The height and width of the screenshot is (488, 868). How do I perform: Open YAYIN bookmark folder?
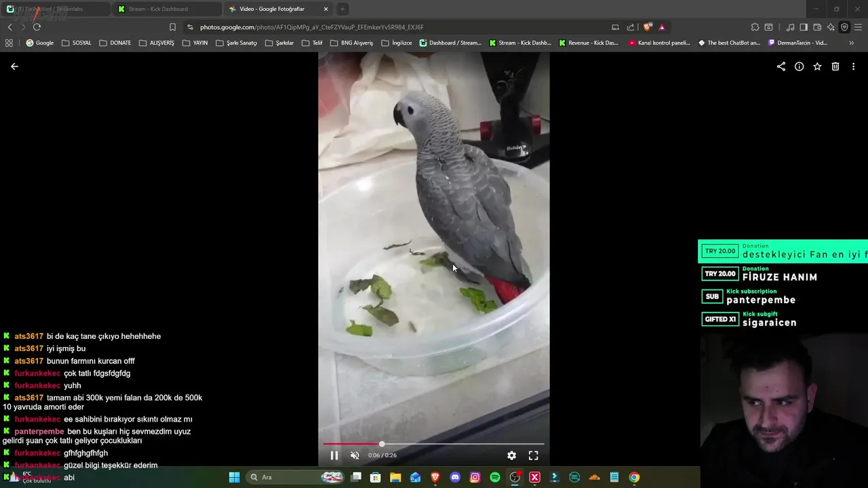coord(195,43)
